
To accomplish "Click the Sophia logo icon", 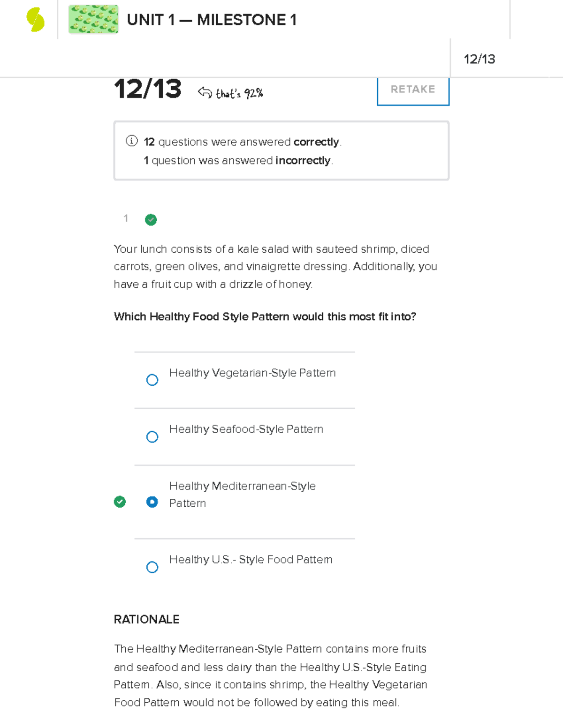I will (x=35, y=19).
